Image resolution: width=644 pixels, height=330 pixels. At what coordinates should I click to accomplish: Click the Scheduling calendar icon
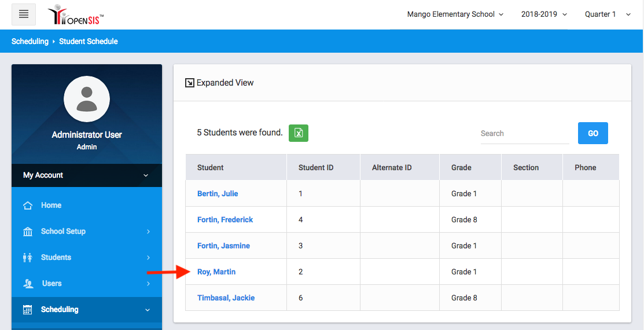(x=28, y=310)
